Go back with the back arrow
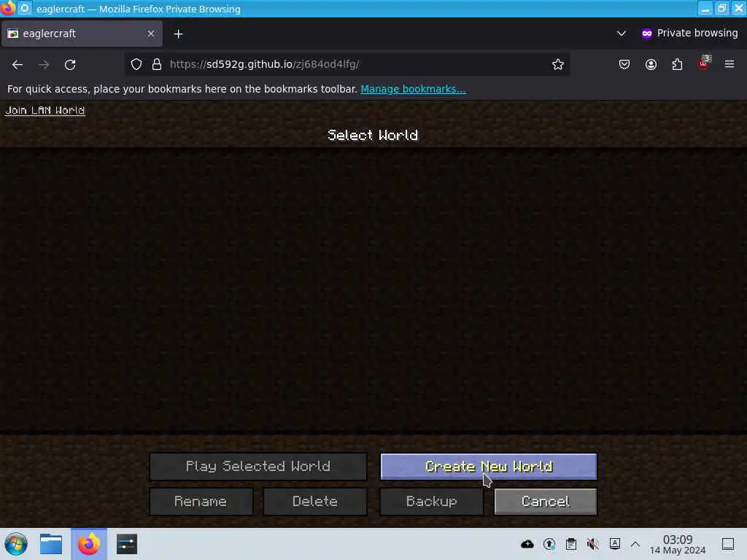The width and height of the screenshot is (747, 560). tap(18, 64)
